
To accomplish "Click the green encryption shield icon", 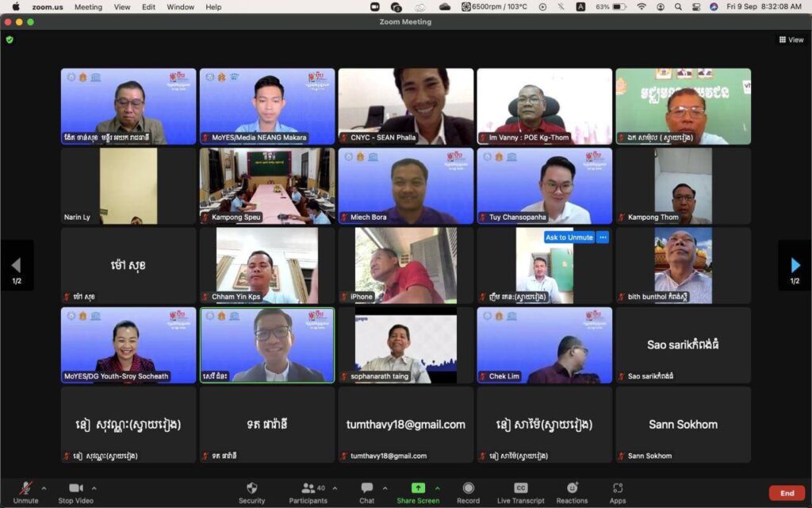I will [10, 40].
